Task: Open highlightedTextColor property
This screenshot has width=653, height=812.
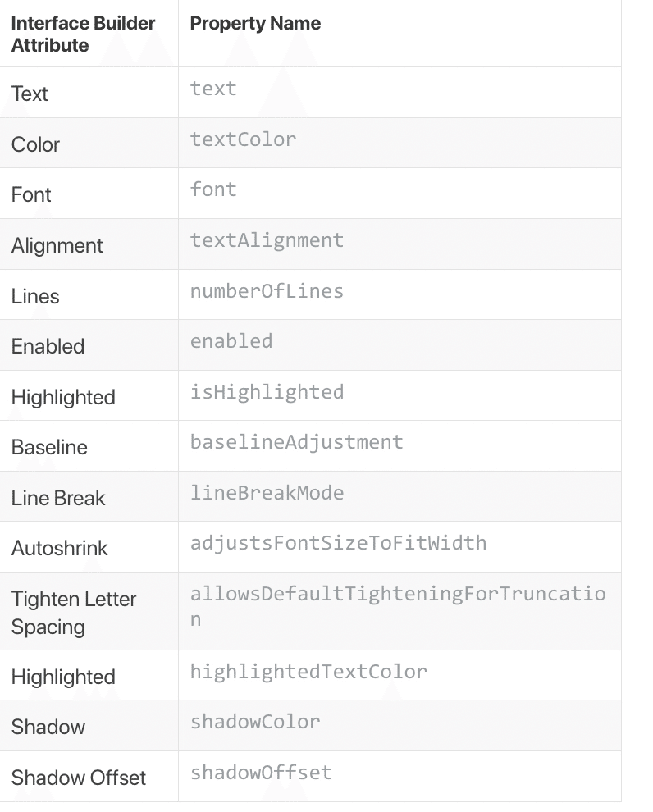Action: [x=308, y=672]
